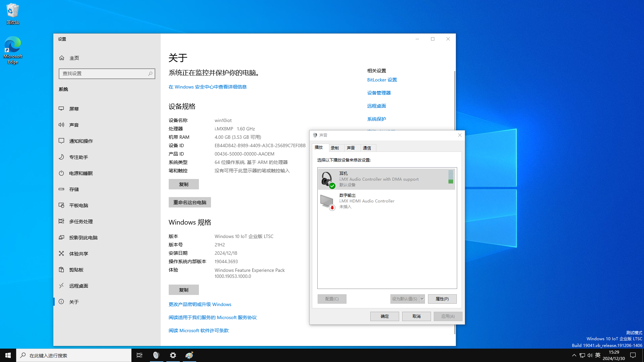Open Remote Desktop (远程桌面) related link
Viewport: 644px width, 362px height.
tap(377, 106)
